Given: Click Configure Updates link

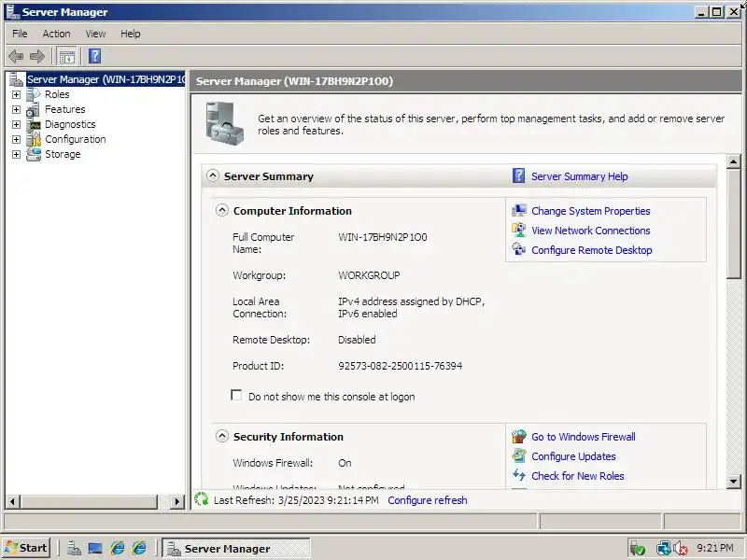Looking at the screenshot, I should tap(573, 456).
